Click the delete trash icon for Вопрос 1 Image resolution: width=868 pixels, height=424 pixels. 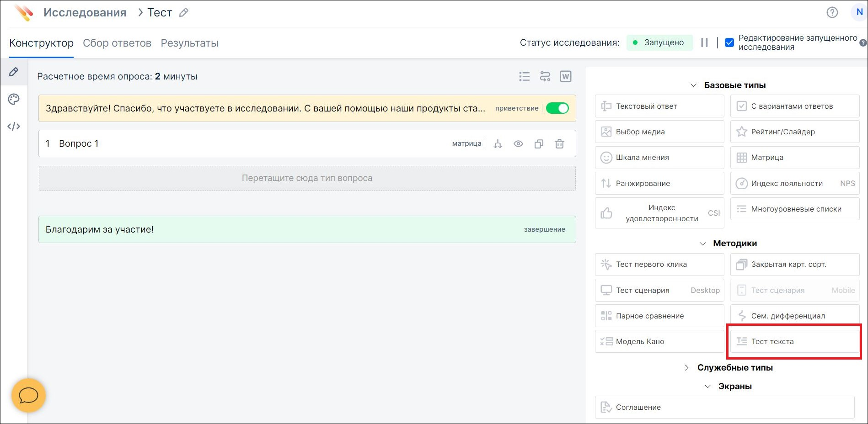coord(559,144)
